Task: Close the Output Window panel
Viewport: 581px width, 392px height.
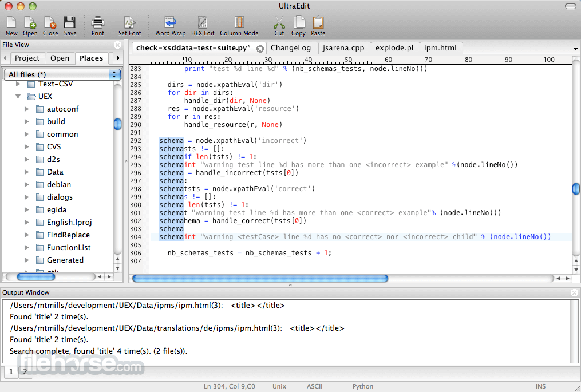Action: (x=574, y=292)
